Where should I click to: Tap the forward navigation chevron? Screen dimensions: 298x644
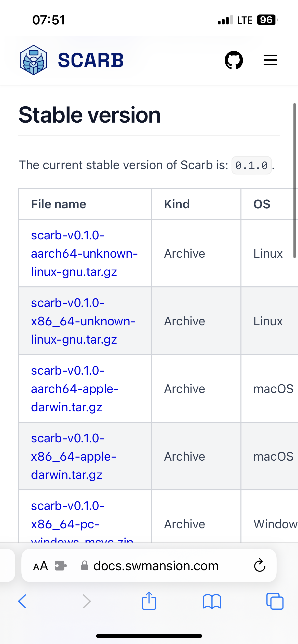click(x=87, y=602)
